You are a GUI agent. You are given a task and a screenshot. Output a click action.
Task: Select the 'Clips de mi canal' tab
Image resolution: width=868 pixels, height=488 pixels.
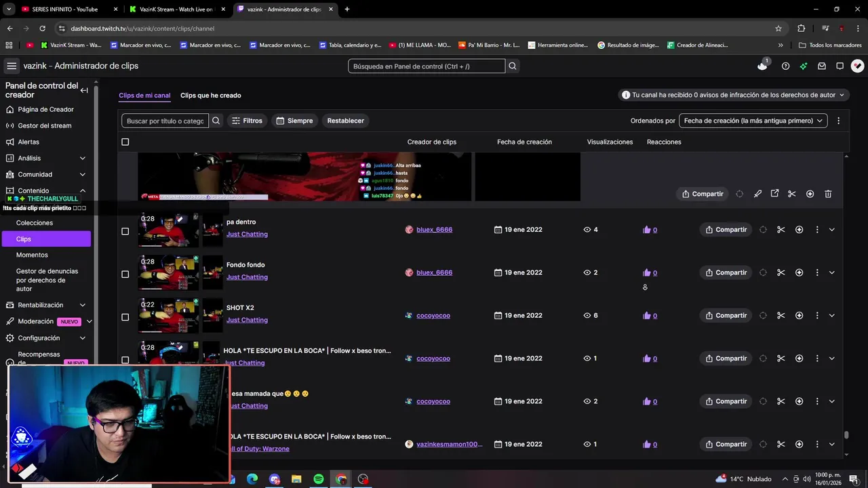click(144, 96)
